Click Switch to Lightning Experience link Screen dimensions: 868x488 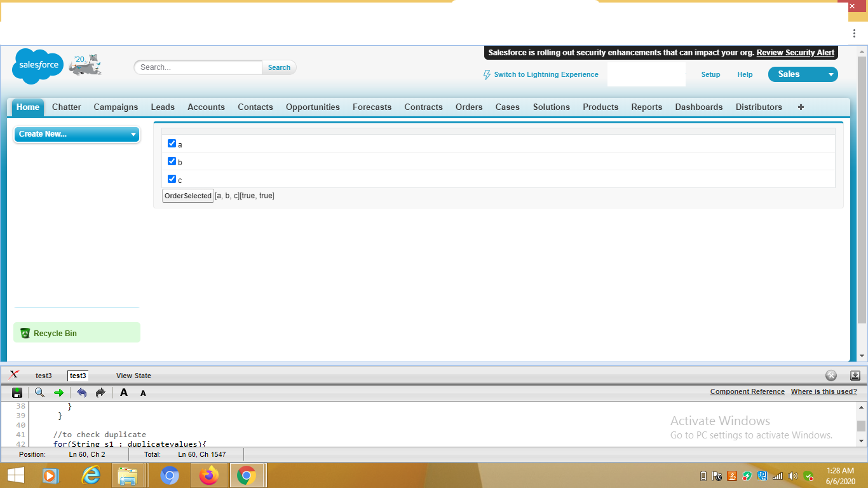[546, 74]
